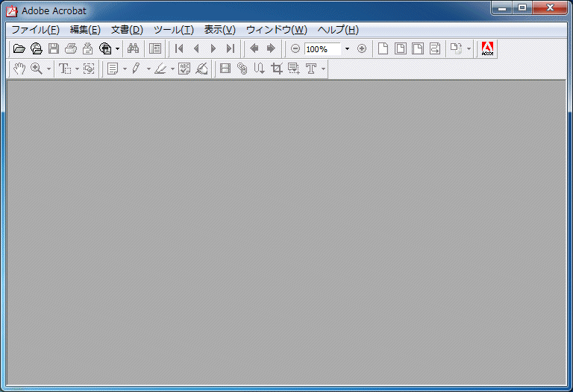Click the 100% zoom input field
The image size is (573, 392).
click(x=322, y=49)
